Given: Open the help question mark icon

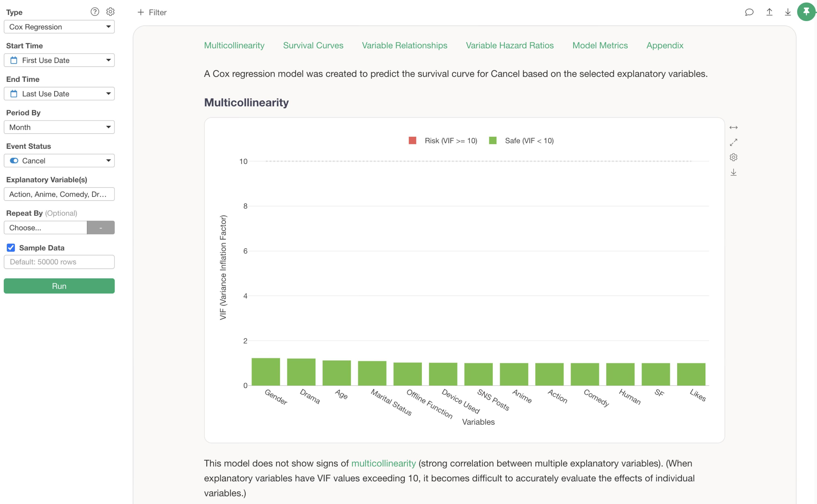Looking at the screenshot, I should pos(95,12).
